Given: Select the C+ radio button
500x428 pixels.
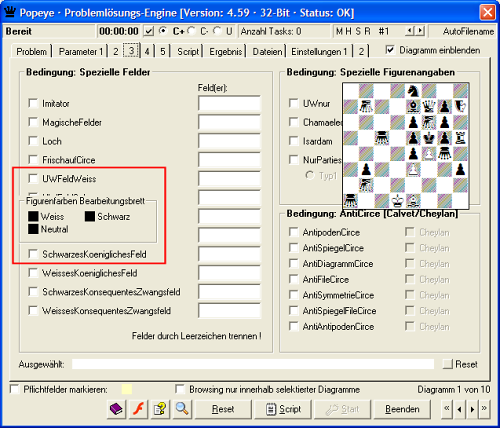Looking at the screenshot, I should [x=163, y=31].
